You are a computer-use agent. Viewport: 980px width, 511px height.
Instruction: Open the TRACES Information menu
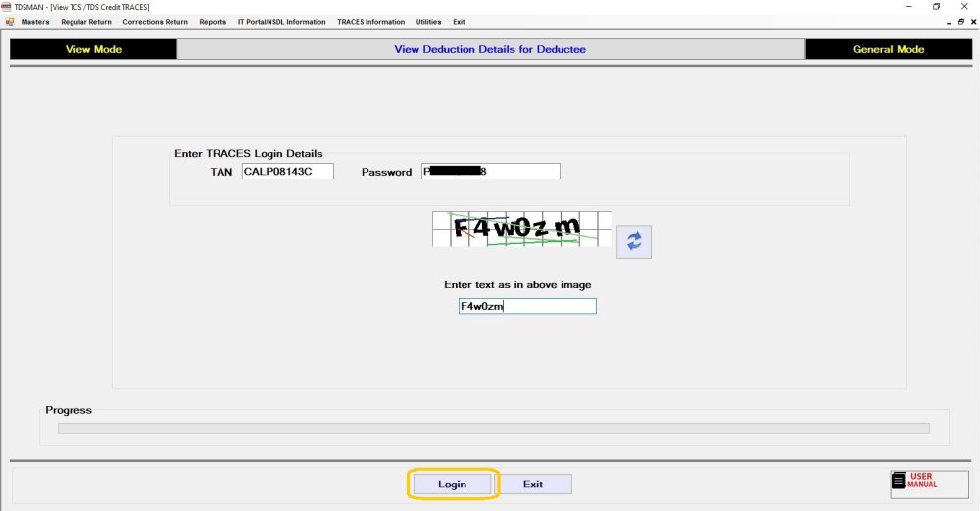[x=371, y=22]
